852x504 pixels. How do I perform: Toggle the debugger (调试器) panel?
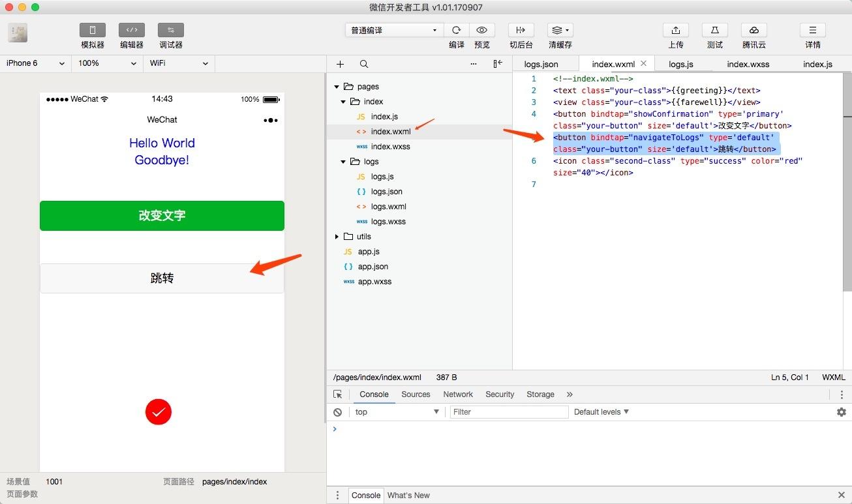pyautogui.click(x=171, y=30)
